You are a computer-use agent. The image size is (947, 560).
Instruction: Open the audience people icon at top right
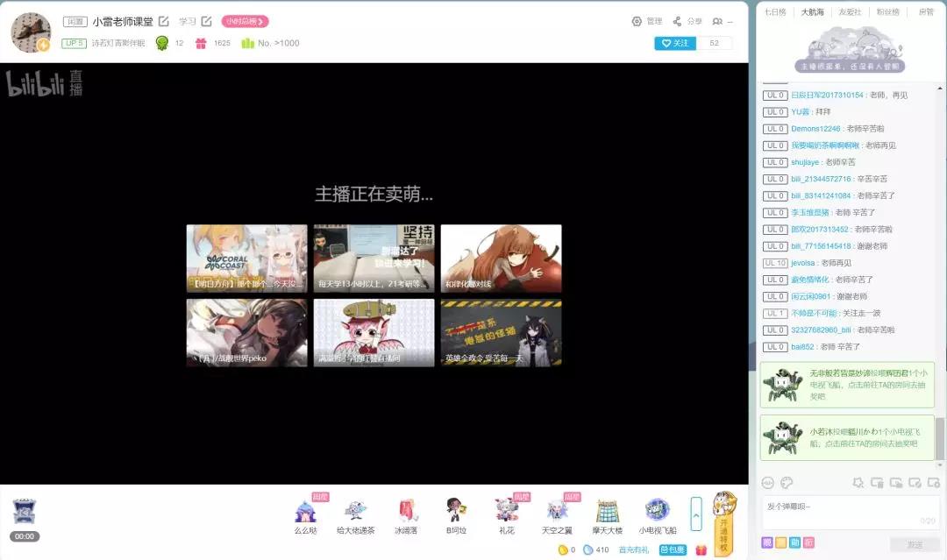tap(717, 21)
